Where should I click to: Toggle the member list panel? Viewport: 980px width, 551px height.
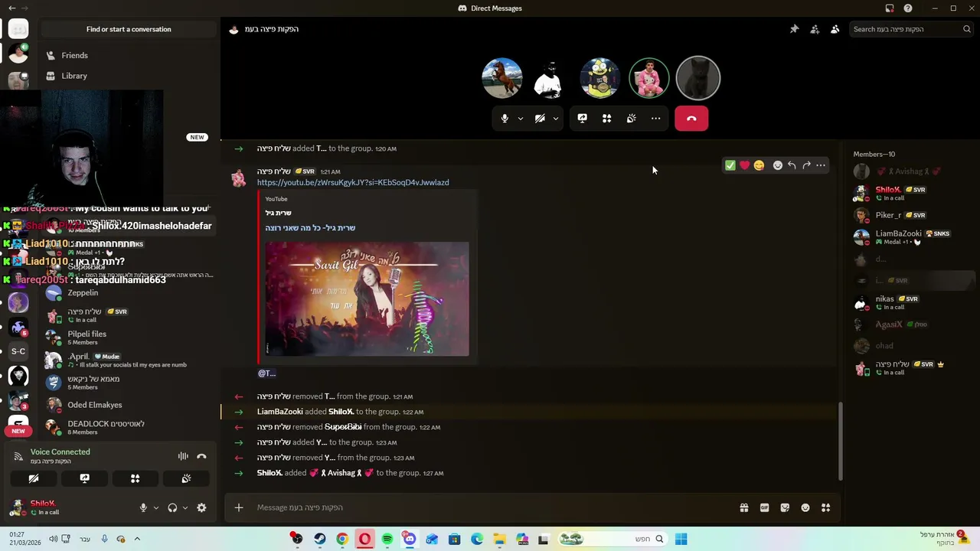click(x=835, y=29)
